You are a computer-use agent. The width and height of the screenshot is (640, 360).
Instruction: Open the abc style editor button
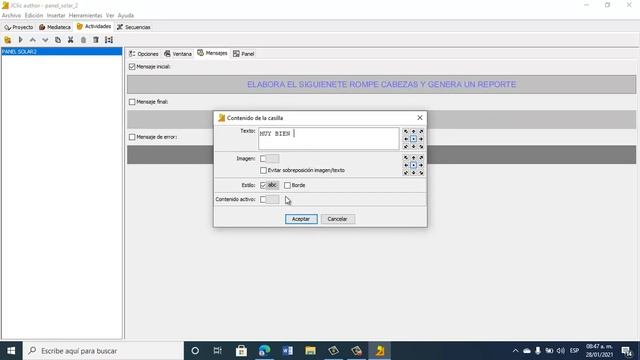pos(273,185)
